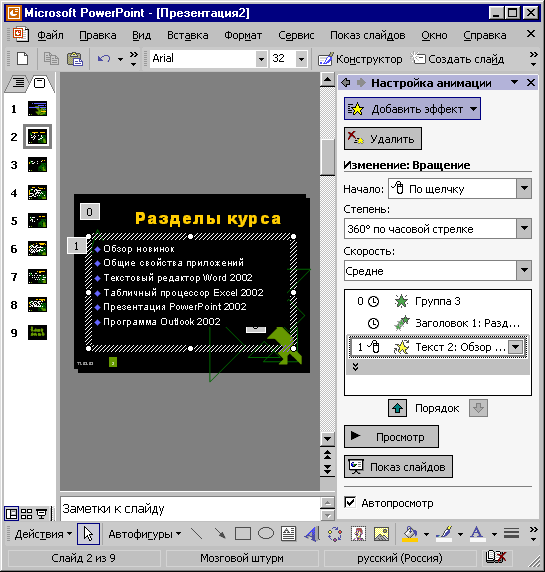Viewport: 545px width, 572px height.
Task: Toggle the Автопросмотр checkbox
Action: point(350,503)
